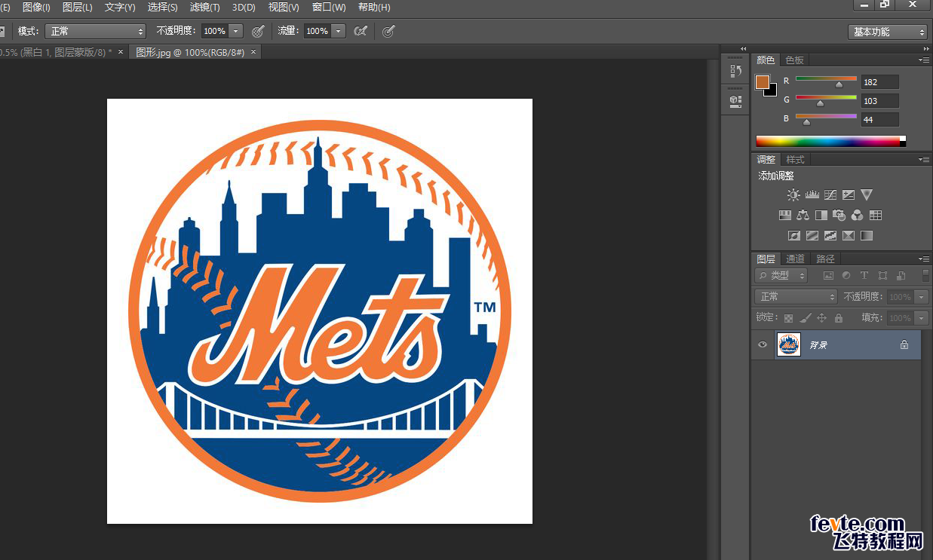Add a Channel Mixer adjustment

pos(857,215)
